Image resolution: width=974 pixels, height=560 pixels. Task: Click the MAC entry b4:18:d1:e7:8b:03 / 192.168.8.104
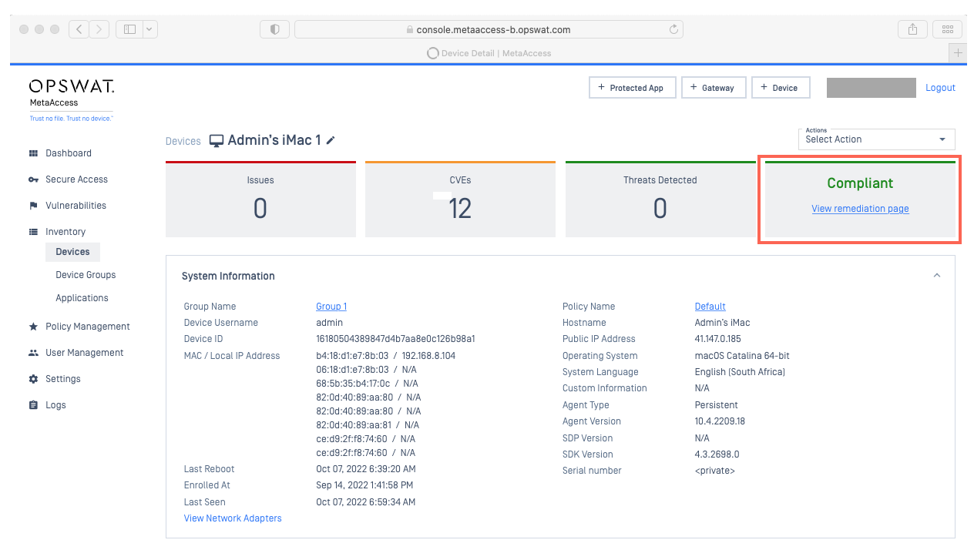pos(385,356)
